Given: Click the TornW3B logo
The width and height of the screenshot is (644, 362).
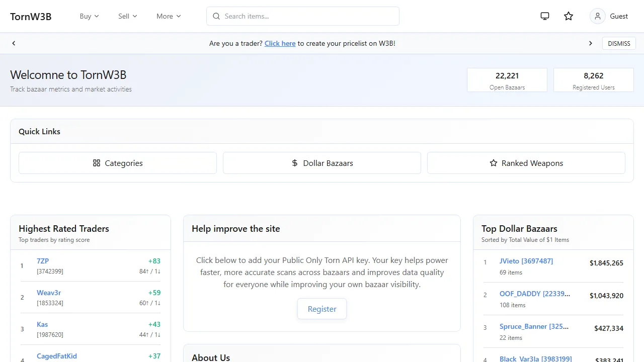Looking at the screenshot, I should [31, 16].
